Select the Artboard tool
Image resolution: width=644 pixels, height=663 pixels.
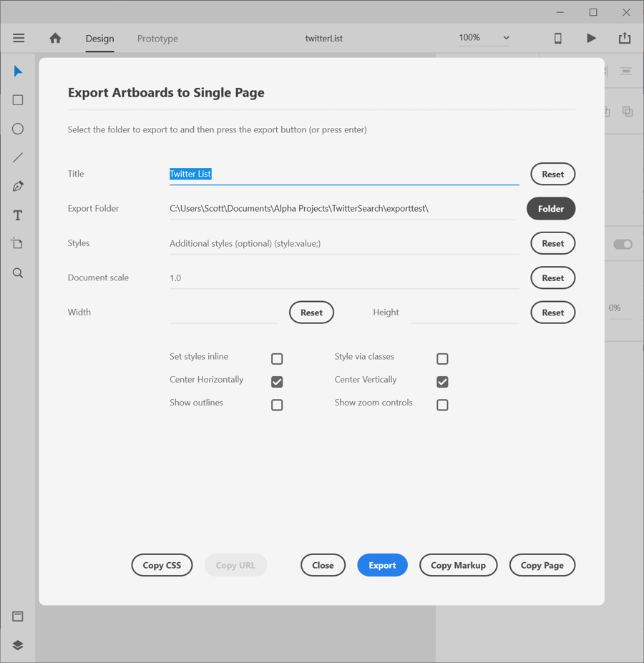point(18,243)
